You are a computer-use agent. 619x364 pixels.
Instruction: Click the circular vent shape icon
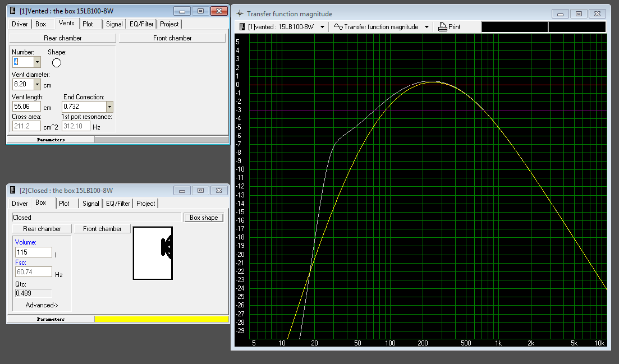(x=57, y=63)
